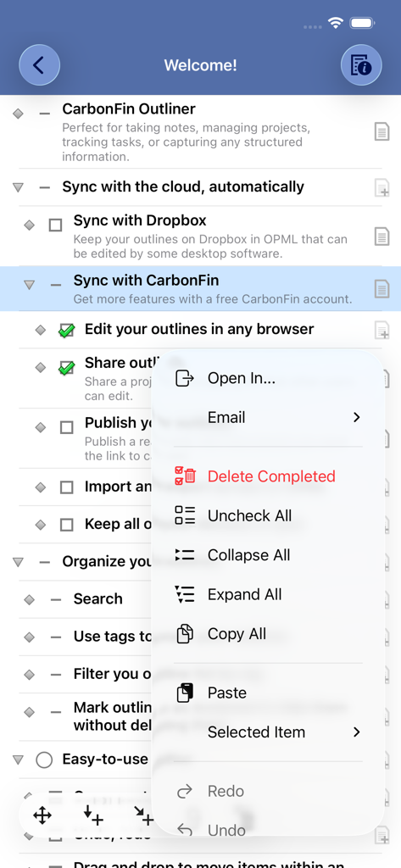Tap the Use tags item text

pyautogui.click(x=113, y=637)
